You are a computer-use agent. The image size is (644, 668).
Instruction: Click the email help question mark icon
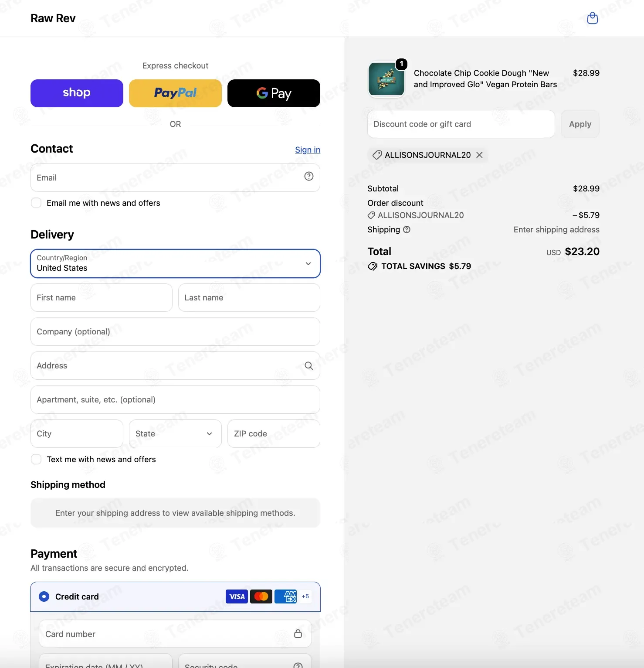point(309,176)
